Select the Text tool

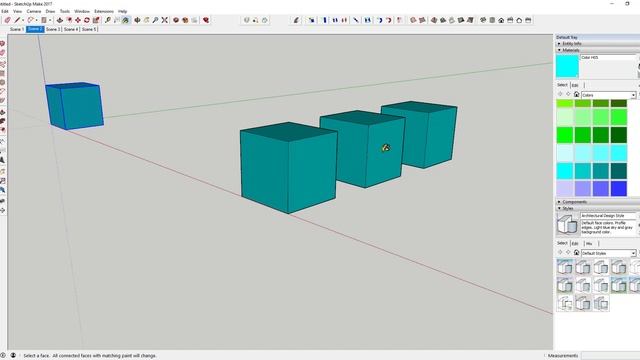point(117,20)
